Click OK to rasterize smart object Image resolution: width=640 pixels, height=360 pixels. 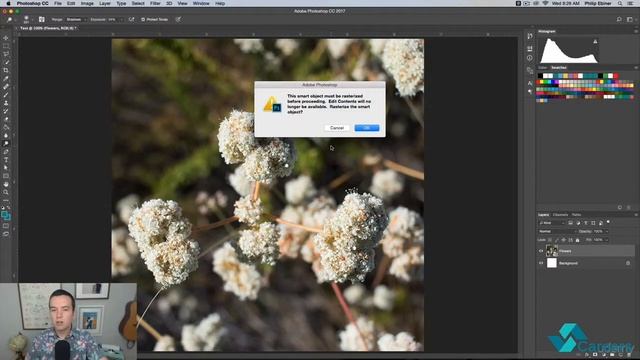pyautogui.click(x=367, y=128)
